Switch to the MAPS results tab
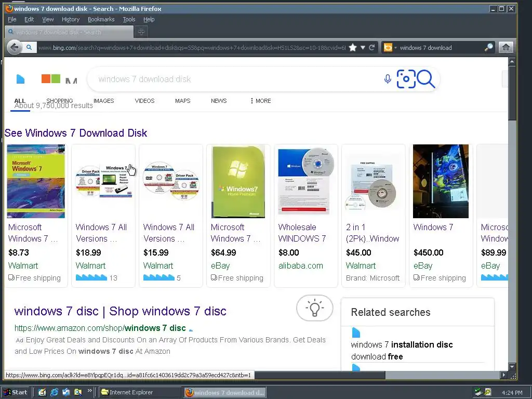 182,101
